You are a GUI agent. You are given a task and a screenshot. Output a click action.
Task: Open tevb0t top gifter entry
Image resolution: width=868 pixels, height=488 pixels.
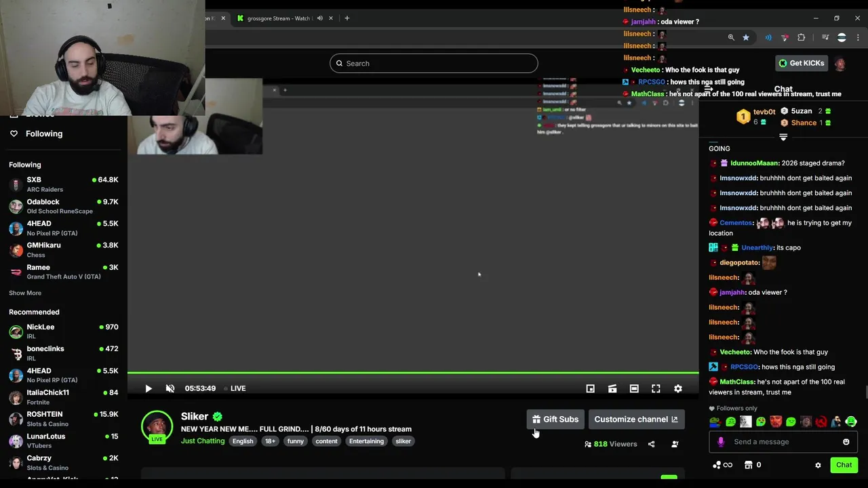[x=756, y=117]
